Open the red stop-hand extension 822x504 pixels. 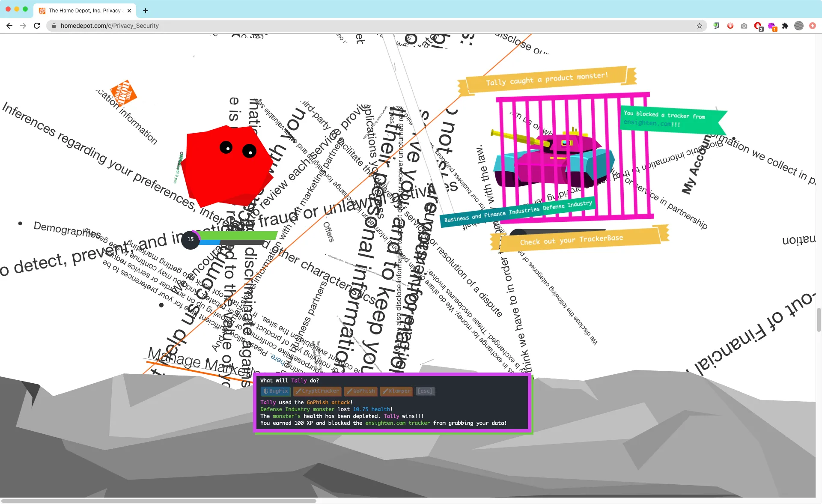pos(730,26)
